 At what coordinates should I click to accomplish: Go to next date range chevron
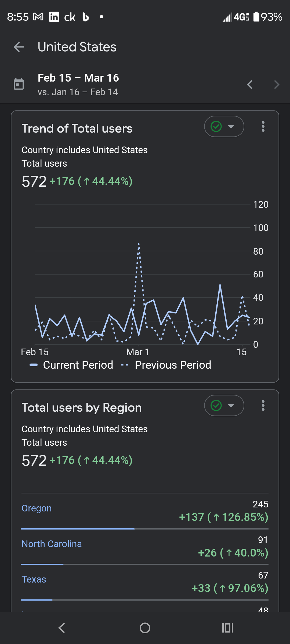pyautogui.click(x=277, y=85)
